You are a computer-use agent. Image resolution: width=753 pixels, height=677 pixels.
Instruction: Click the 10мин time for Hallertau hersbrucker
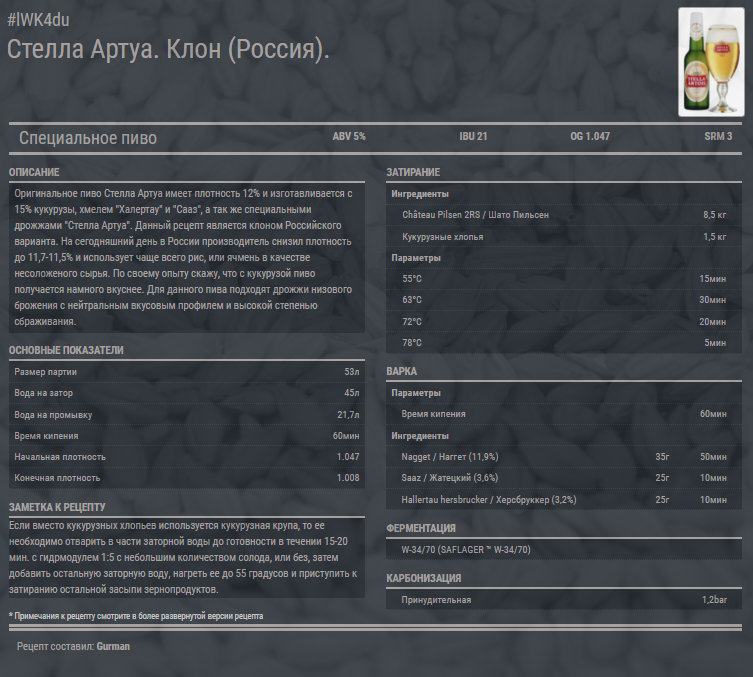tap(713, 500)
